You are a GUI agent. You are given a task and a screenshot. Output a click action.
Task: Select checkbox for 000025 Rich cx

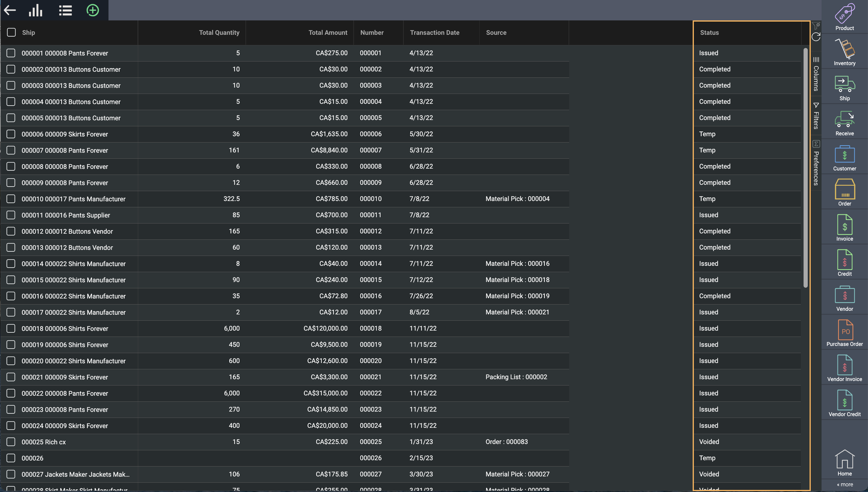11,442
